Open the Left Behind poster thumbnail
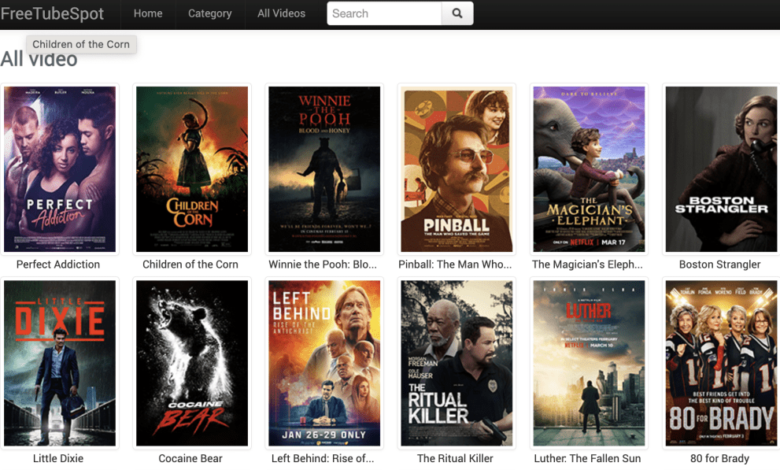Image resolution: width=780 pixels, height=470 pixels. 324,363
